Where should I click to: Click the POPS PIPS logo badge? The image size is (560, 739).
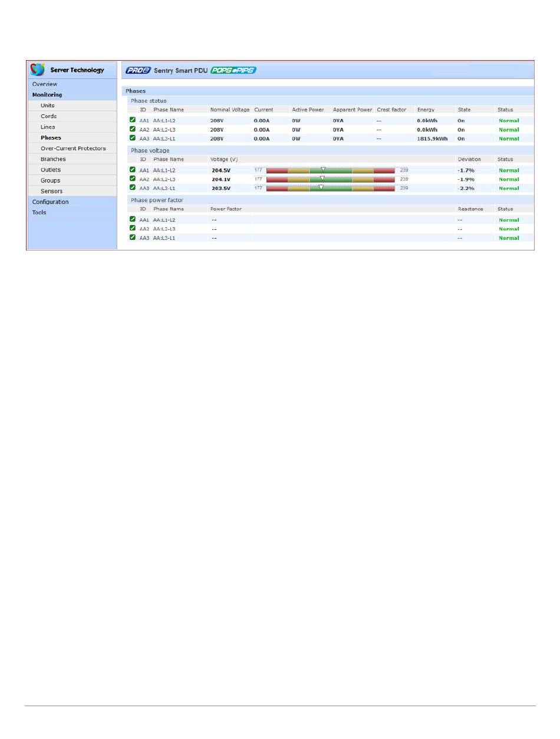(x=233, y=70)
